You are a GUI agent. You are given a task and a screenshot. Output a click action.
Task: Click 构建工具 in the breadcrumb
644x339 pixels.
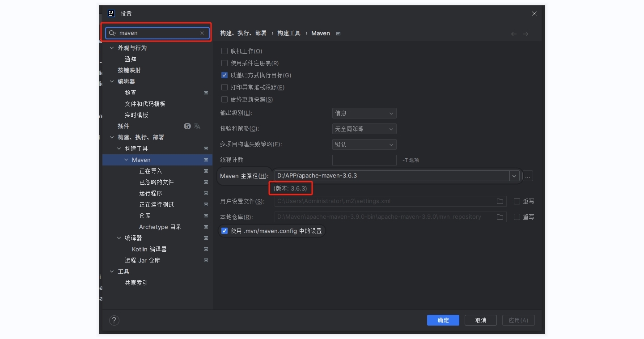[289, 34]
